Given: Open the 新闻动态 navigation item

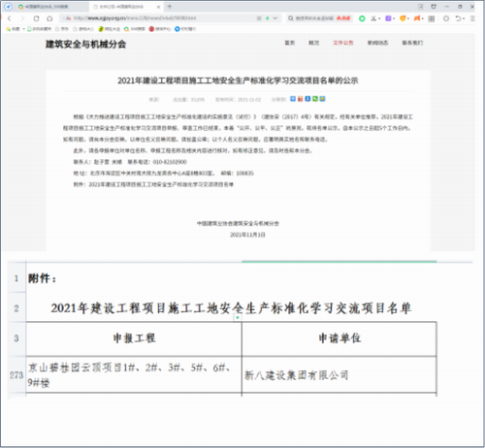Looking at the screenshot, I should pyautogui.click(x=377, y=43).
